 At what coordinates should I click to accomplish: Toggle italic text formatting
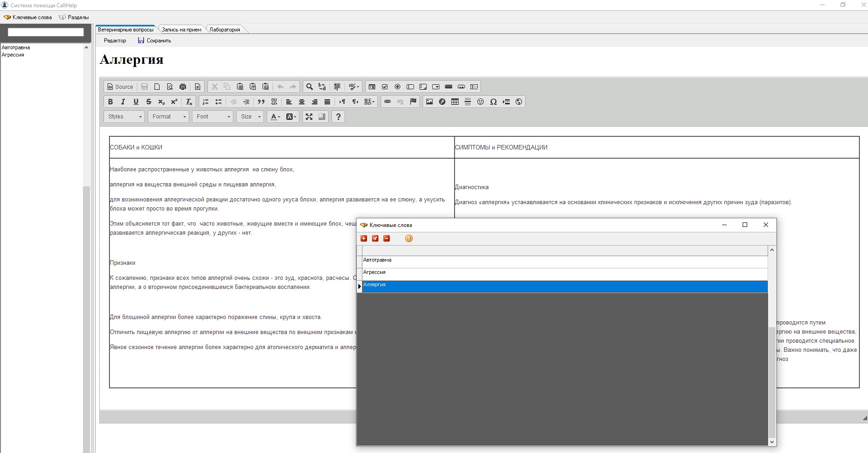pyautogui.click(x=123, y=102)
